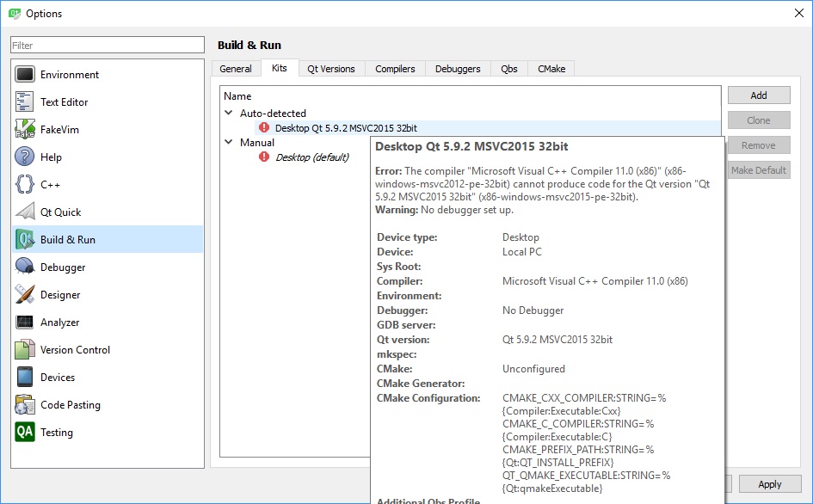Close the Options dialog
The height and width of the screenshot is (504, 813).
click(x=799, y=13)
